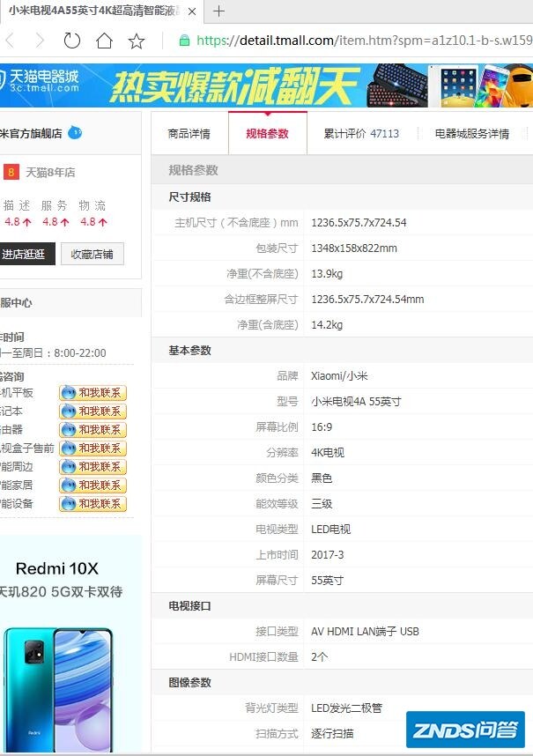
Task: Click the 电视类型 value LED电视
Action: pyautogui.click(x=330, y=530)
